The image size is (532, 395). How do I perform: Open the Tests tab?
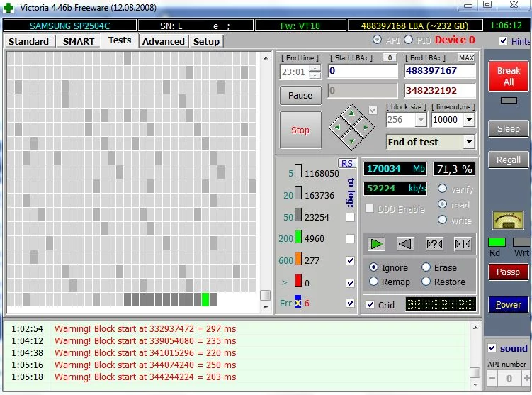[120, 40]
